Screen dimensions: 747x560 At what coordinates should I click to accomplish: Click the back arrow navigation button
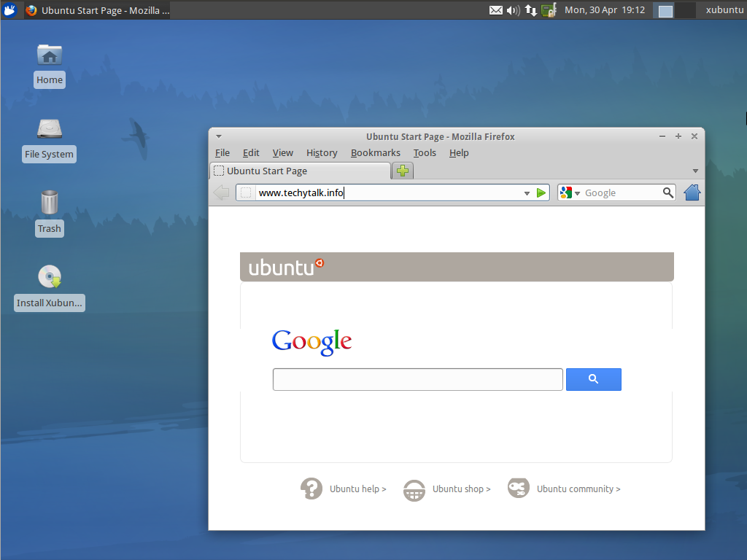click(x=222, y=192)
